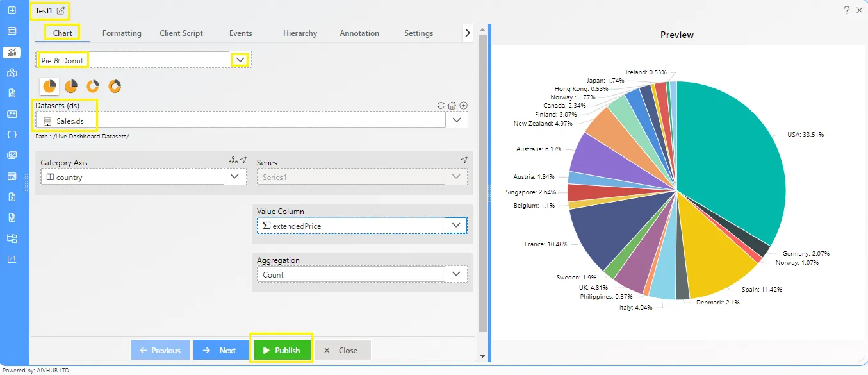The width and height of the screenshot is (868, 375).
Task: Click the second semi-pie chart type icon
Action: pos(71,87)
